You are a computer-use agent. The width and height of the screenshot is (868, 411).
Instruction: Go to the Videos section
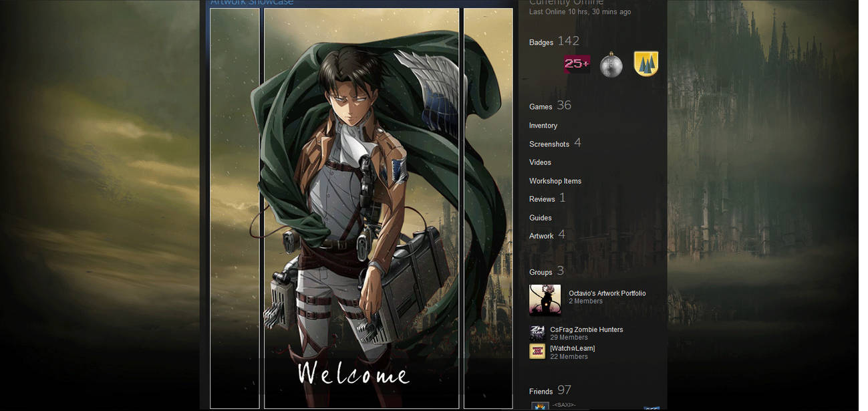(540, 162)
